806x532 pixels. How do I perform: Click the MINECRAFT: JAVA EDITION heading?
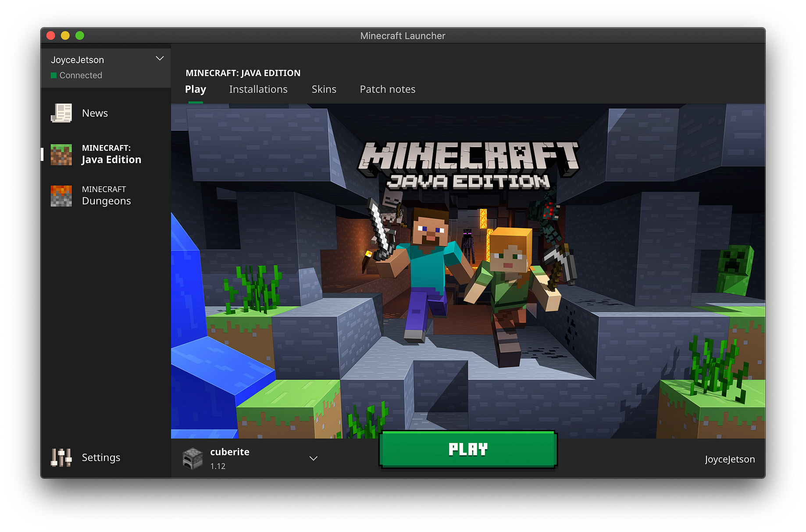[243, 73]
